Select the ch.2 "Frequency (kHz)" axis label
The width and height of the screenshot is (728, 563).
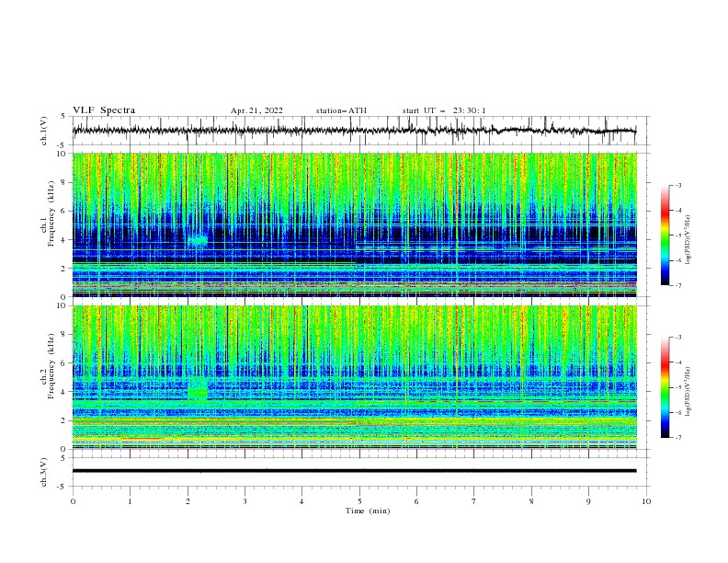click(x=51, y=366)
